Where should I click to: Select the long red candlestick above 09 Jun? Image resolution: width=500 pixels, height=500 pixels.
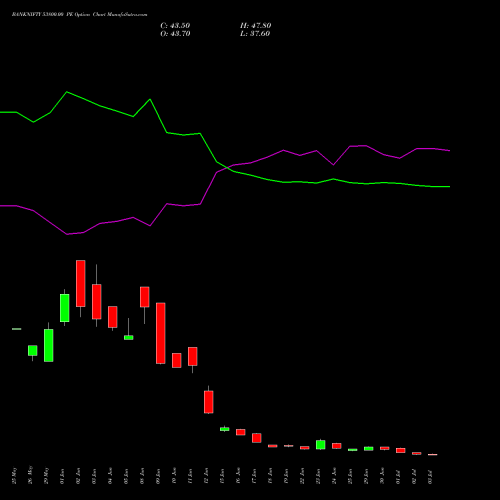tap(161, 333)
